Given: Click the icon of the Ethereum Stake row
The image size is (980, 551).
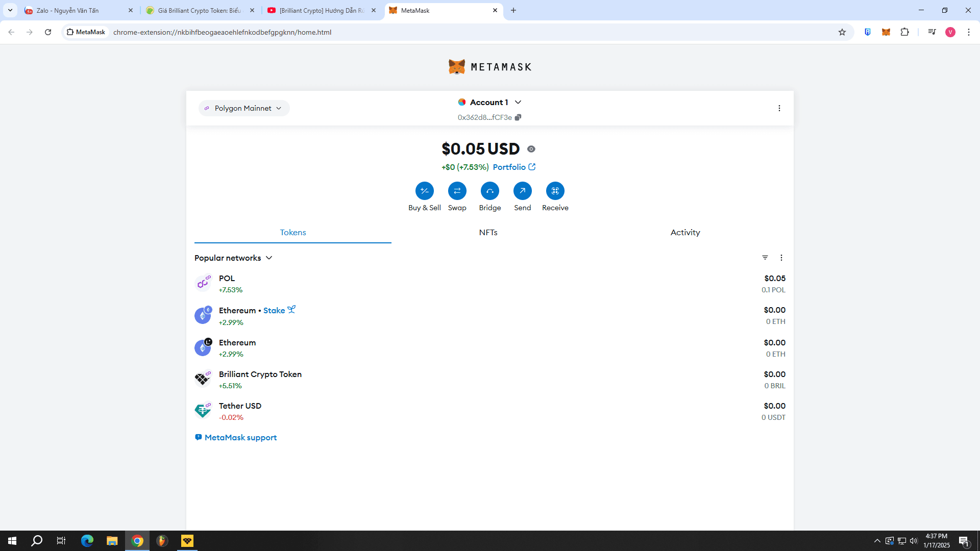Looking at the screenshot, I should pos(203,315).
